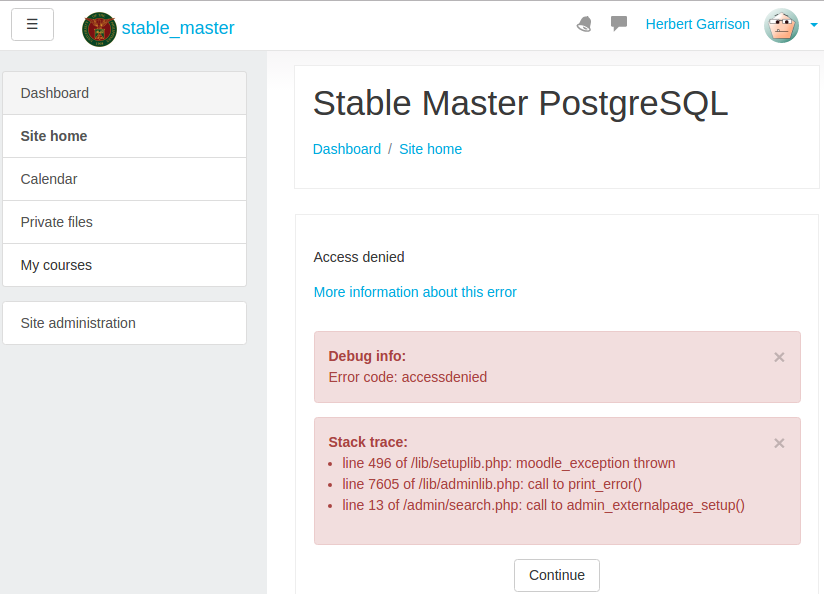Click the site logo seal icon
This screenshot has height=594, width=824.
tap(99, 29)
